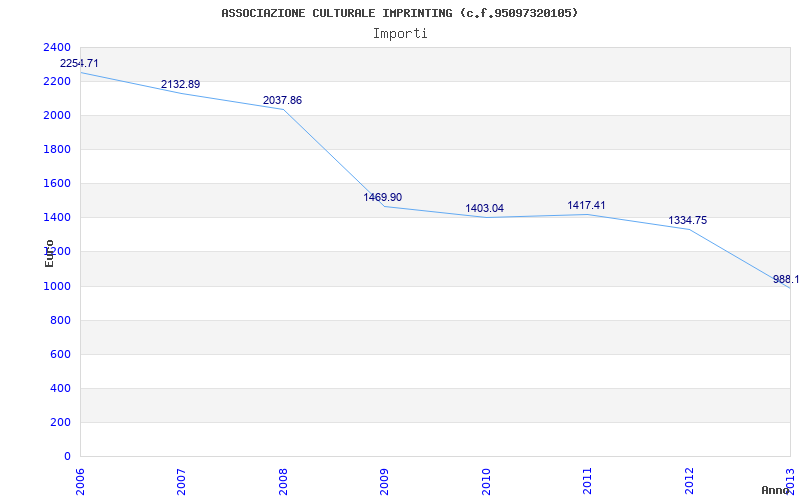Click data label 988.1 near 2013
Viewport: 800px width, 500px height.
786,280
